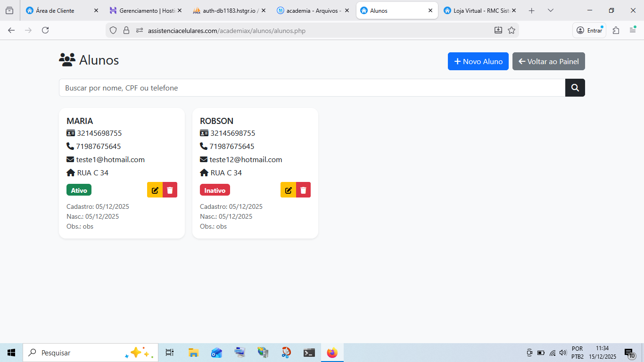Open the Firefox extensions icon
The height and width of the screenshot is (362, 644).
[x=616, y=30]
